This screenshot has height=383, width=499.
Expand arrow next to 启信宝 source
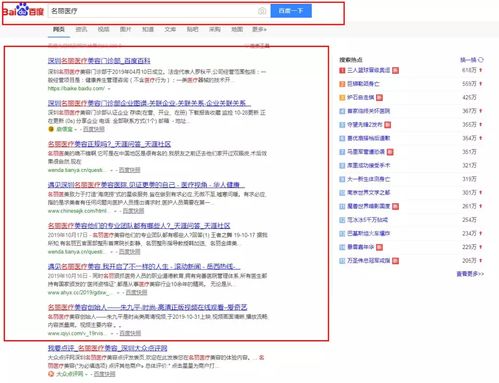[76, 129]
